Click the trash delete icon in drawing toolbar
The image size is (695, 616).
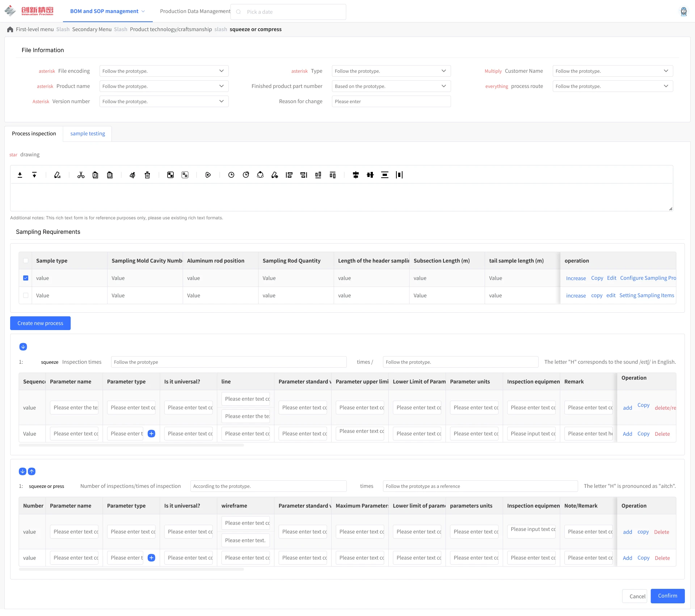click(x=147, y=175)
